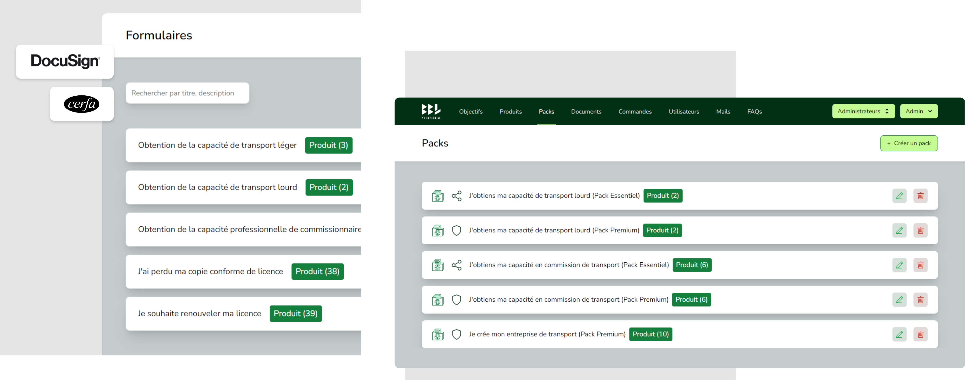Viewport: 980px width, 380px height.
Task: Click shield icon of commission Pack Premium row
Action: (x=456, y=300)
